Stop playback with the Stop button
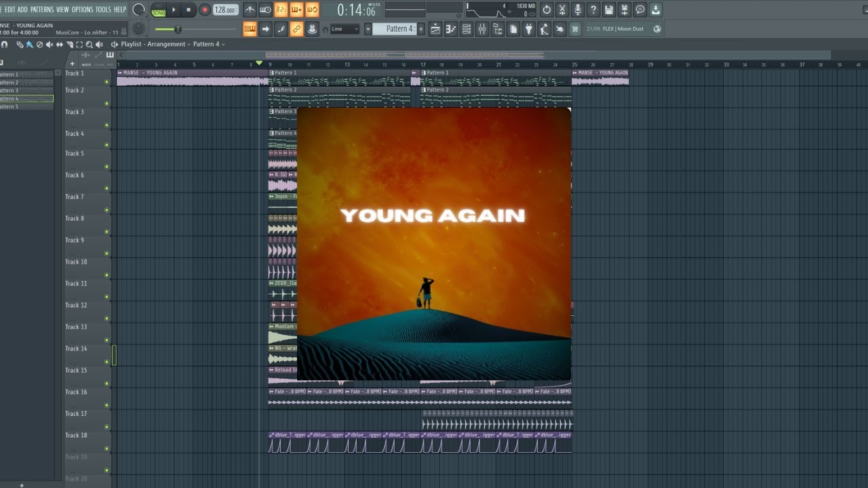Screen dimensions: 868x488 [x=189, y=9]
